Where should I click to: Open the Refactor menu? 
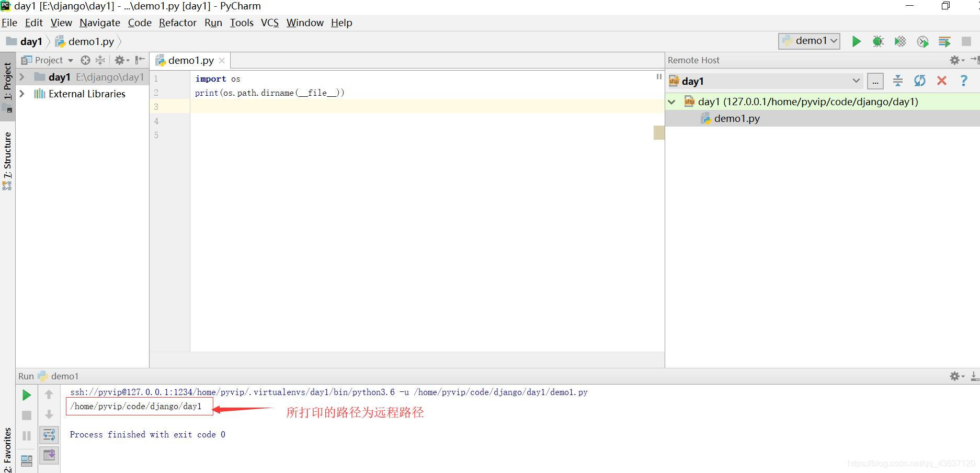click(x=178, y=22)
